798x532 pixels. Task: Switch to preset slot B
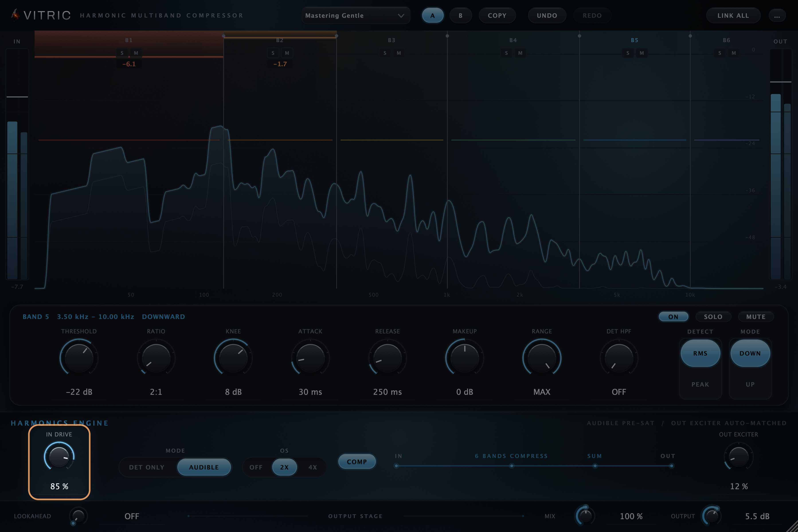[x=460, y=16]
